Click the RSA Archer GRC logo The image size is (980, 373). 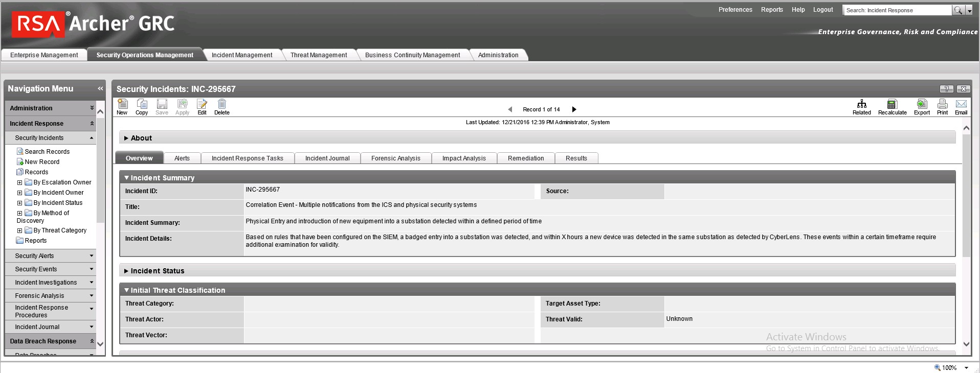(x=93, y=24)
